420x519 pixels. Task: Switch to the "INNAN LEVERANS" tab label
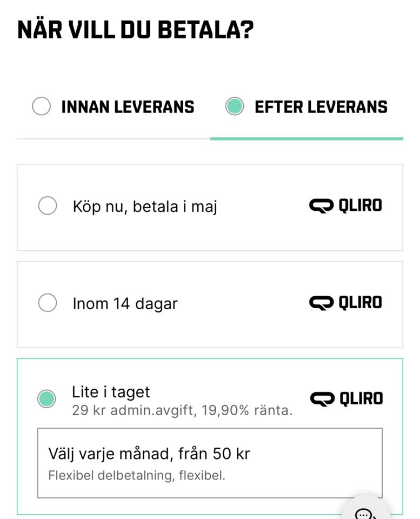pos(128,107)
